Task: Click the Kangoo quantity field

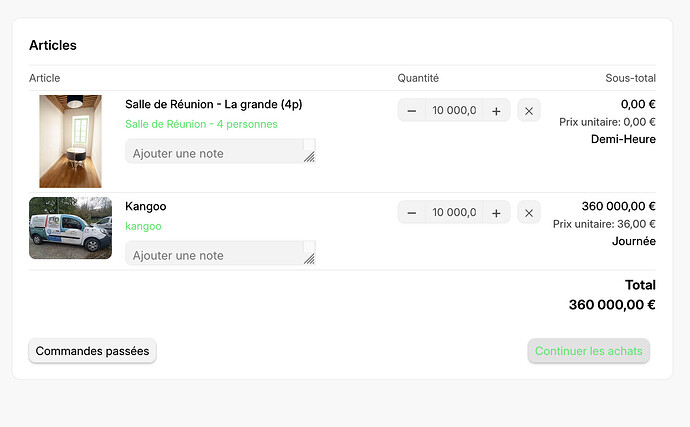Action: 454,213
